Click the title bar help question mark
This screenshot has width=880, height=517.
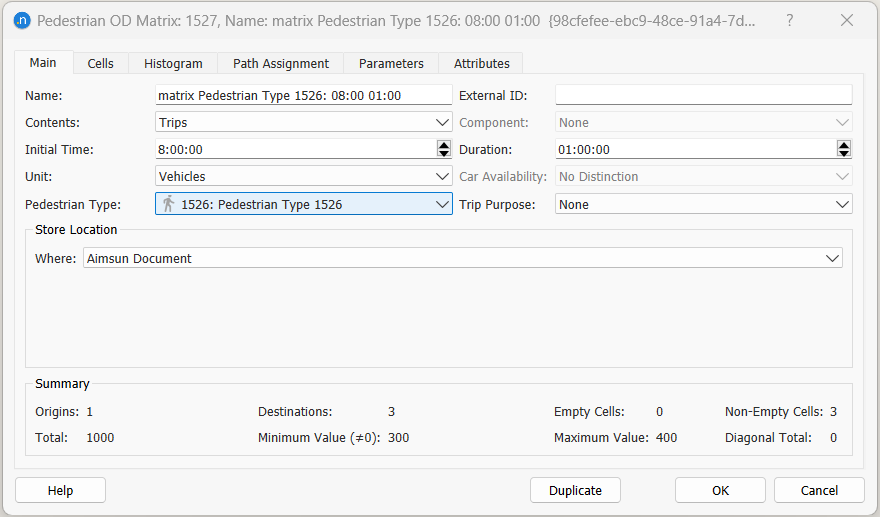(790, 20)
